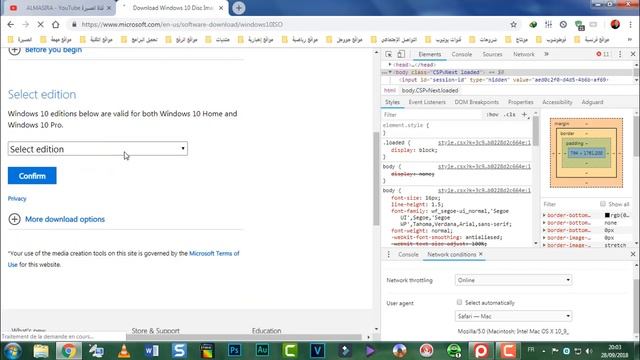Open the Chrome profile avatar

tap(615, 24)
